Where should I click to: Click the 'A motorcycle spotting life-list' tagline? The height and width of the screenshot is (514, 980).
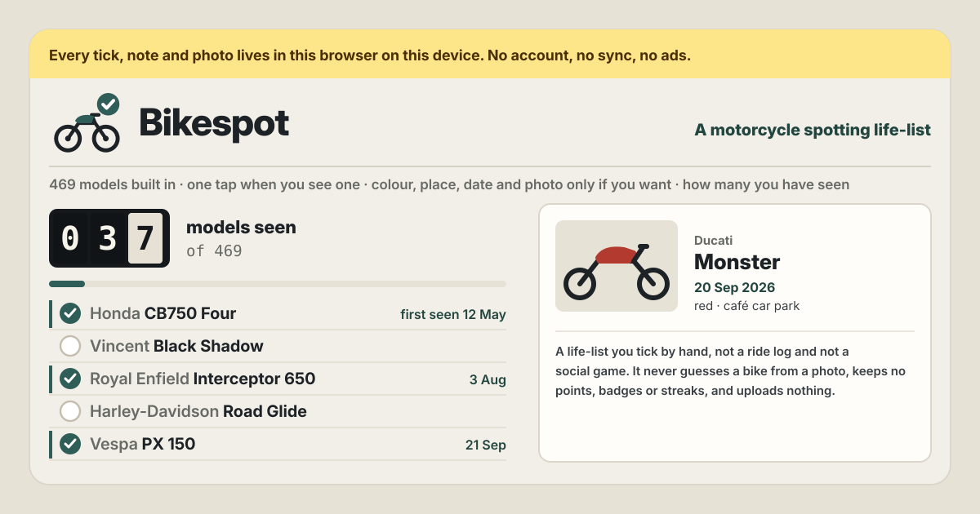pos(813,130)
